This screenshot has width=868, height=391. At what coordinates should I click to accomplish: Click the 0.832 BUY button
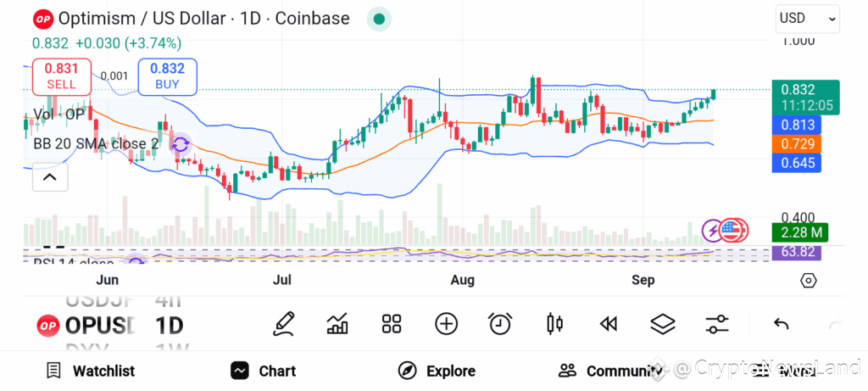167,76
